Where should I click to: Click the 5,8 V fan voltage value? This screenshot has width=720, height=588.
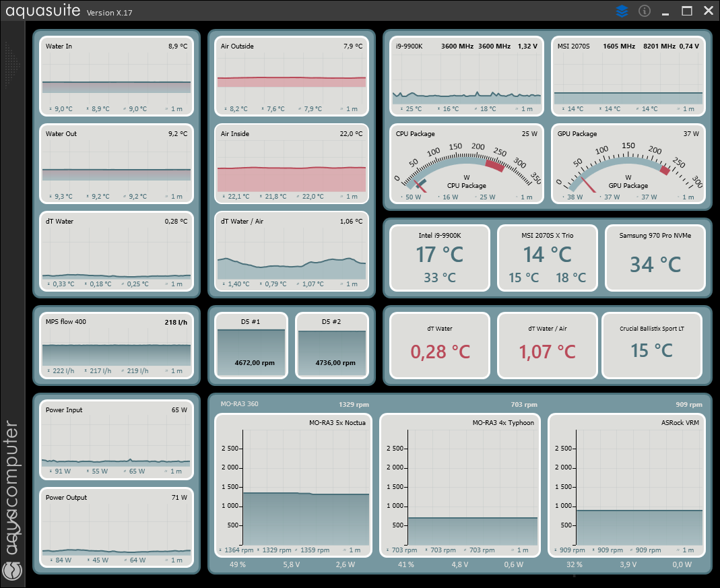(x=292, y=564)
